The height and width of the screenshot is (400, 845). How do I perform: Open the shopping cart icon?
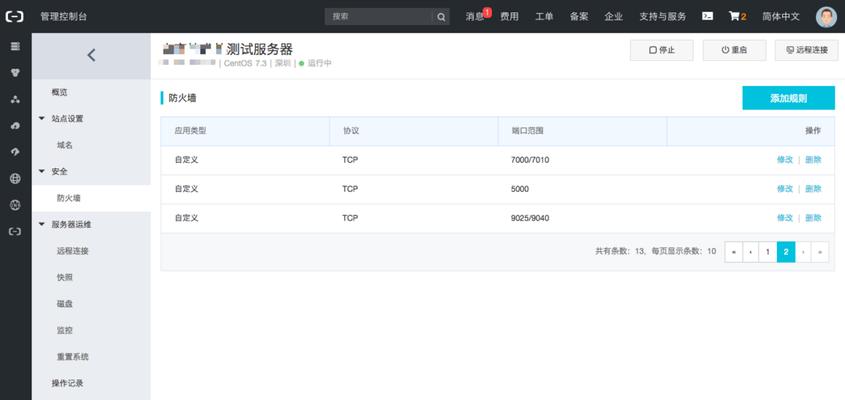click(x=737, y=16)
